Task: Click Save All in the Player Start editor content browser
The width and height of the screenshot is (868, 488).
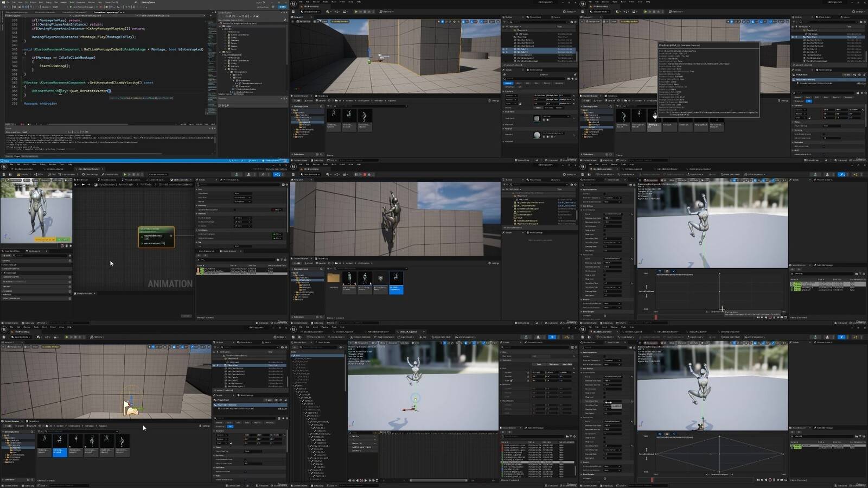Action: [x=31, y=426]
